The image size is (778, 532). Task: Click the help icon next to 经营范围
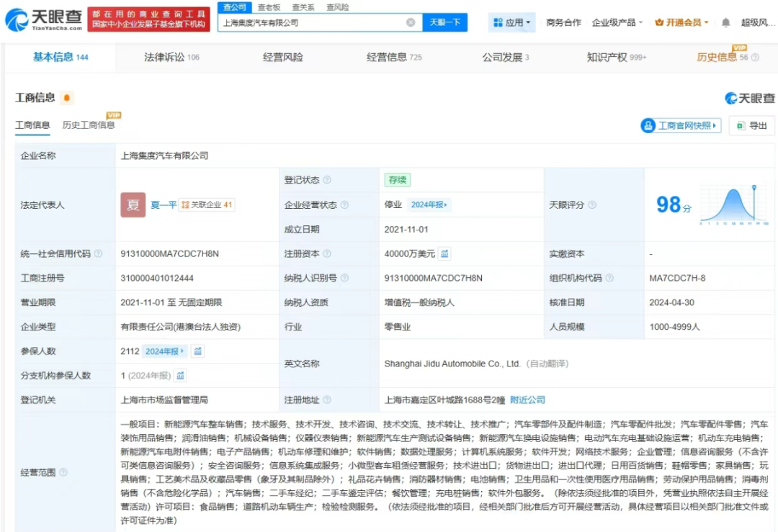(x=63, y=472)
